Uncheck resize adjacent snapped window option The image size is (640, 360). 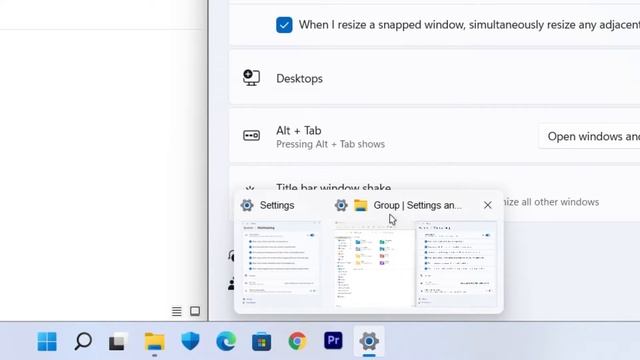(284, 25)
